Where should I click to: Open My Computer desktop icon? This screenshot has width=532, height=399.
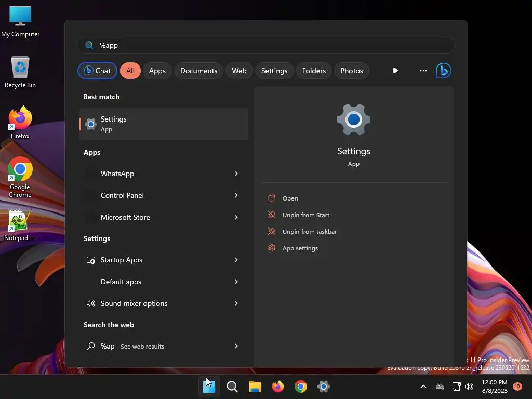point(20,22)
